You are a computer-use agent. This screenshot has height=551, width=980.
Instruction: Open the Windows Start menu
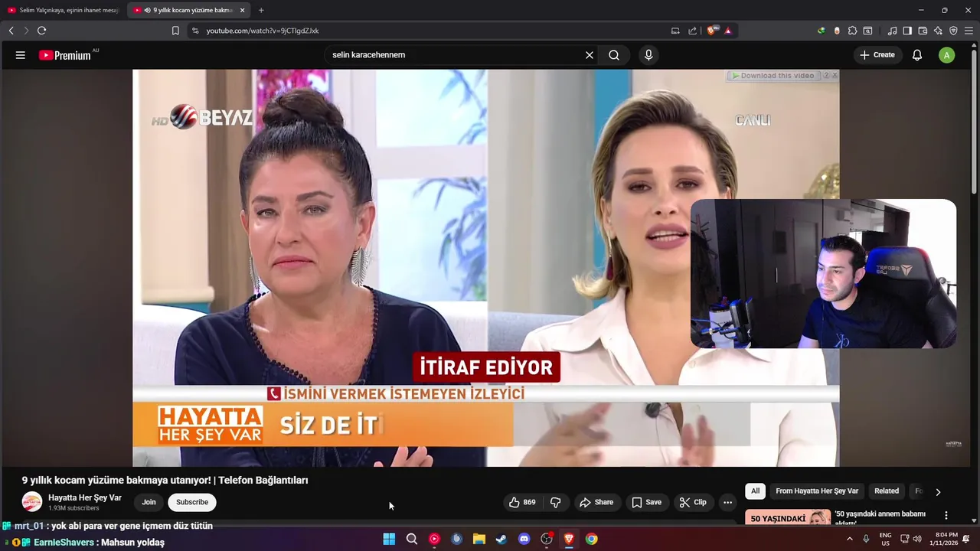click(389, 539)
